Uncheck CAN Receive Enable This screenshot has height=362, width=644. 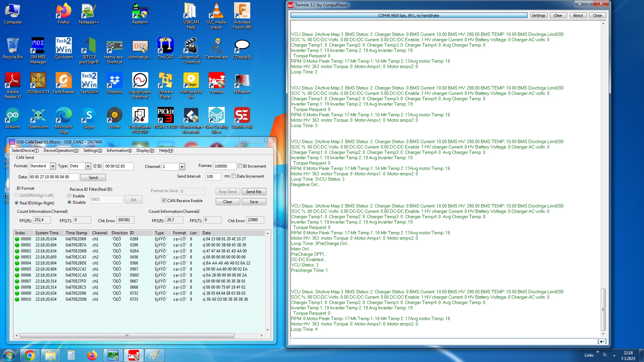[164, 200]
